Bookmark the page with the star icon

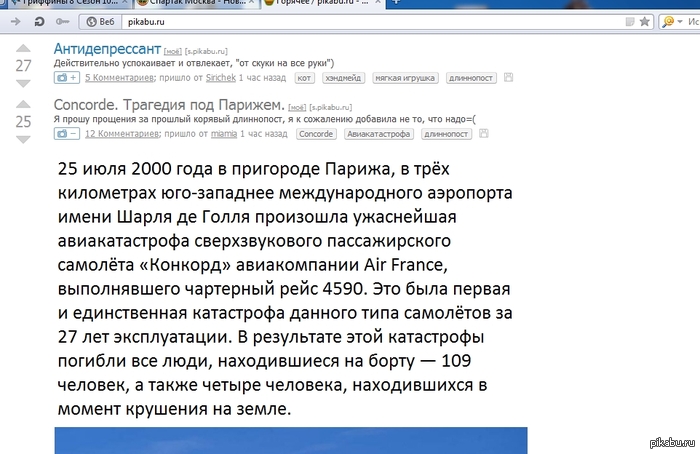tap(644, 21)
